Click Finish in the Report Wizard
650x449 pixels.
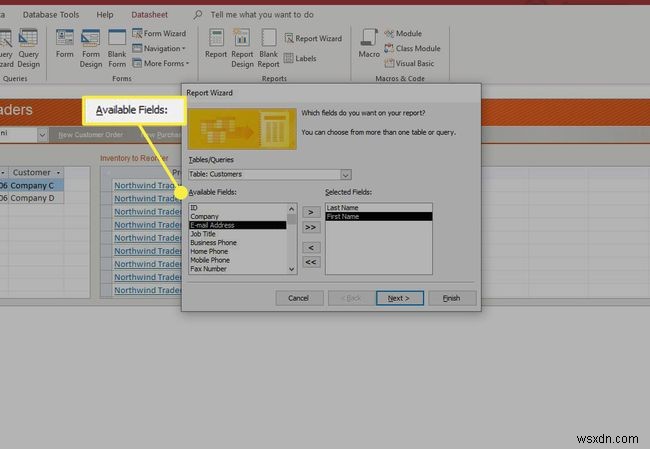[452, 298]
